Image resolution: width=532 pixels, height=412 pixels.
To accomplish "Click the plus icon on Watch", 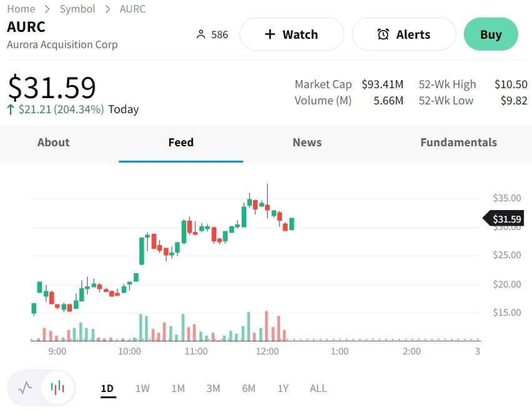I will tap(270, 34).
